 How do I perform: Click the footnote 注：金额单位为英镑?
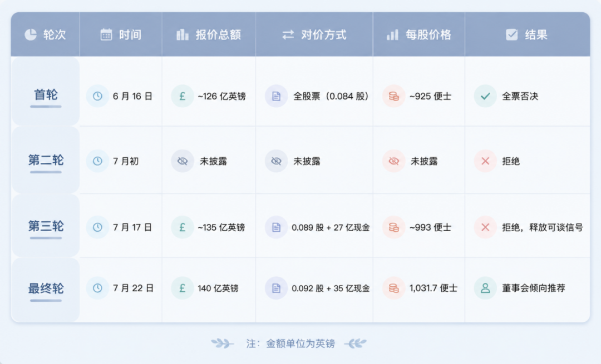tap(290, 343)
